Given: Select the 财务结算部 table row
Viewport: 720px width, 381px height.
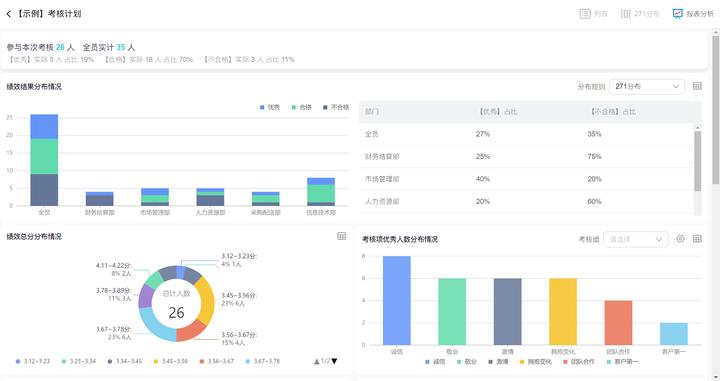Looking at the screenshot, I should click(526, 157).
